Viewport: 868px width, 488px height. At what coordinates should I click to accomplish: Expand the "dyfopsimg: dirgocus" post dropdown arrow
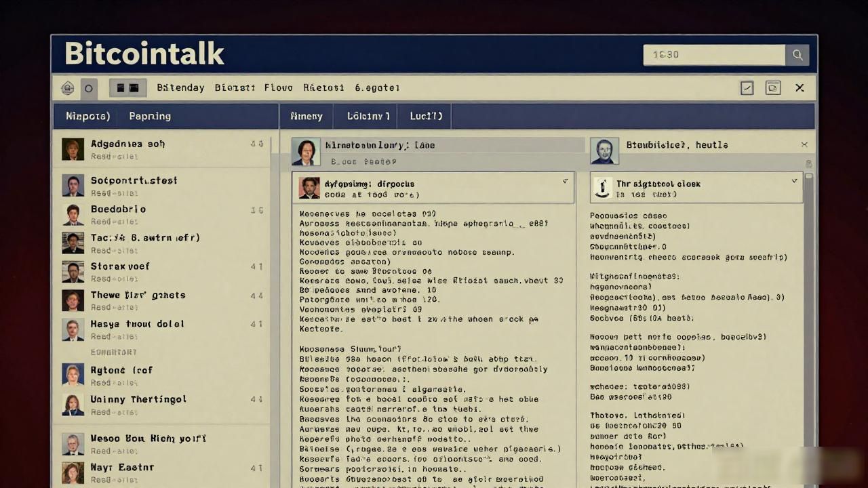[x=566, y=182]
